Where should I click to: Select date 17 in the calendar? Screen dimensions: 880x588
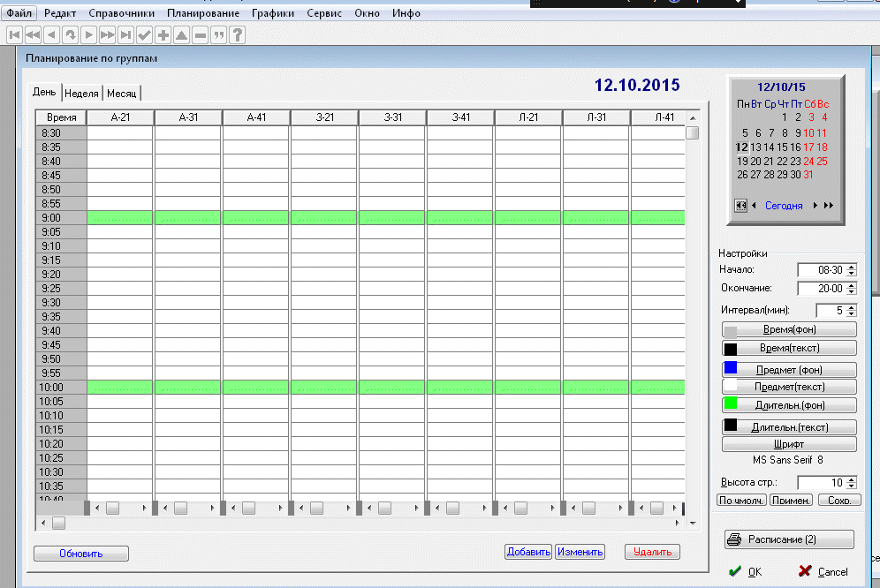(x=808, y=147)
